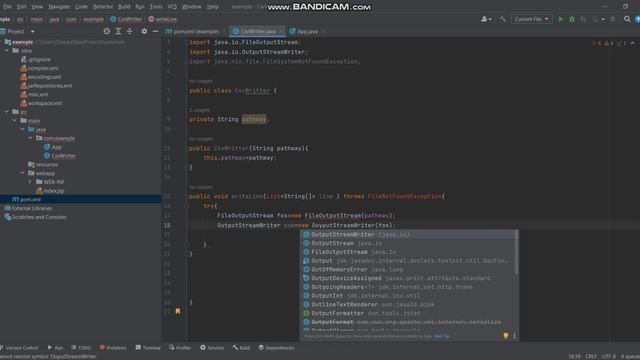The width and height of the screenshot is (640, 360).
Task: Open Search Everywhere magnifier icon
Action: click(x=627, y=19)
